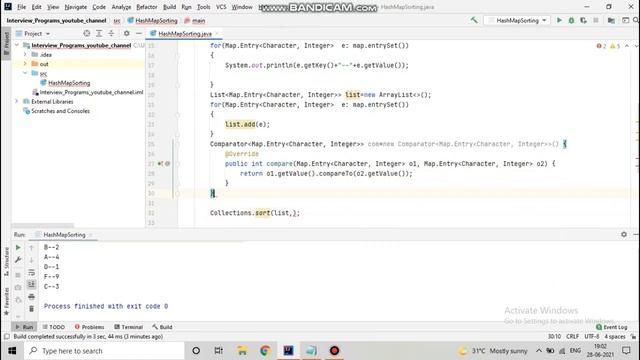640x360 pixels.
Task: Toggle scroll to end icon in Run console
Action: tap(31, 284)
